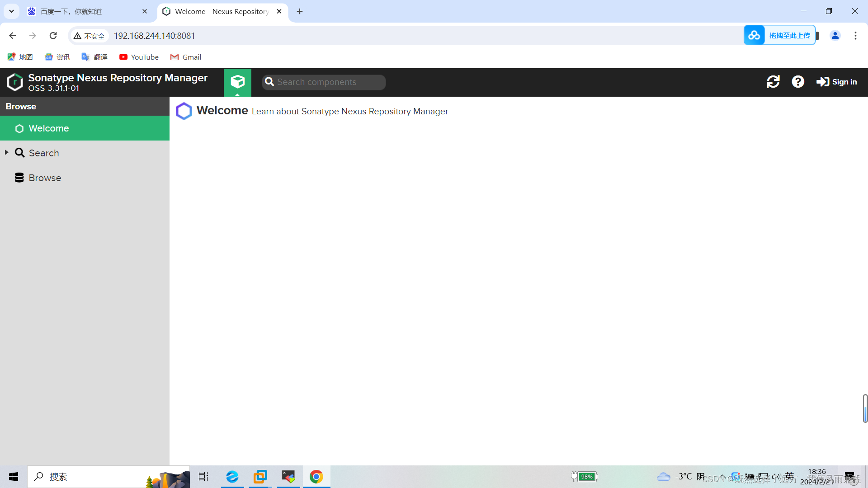Image resolution: width=868 pixels, height=488 pixels.
Task: Click the Nexus refresh icon
Action: pos(773,82)
